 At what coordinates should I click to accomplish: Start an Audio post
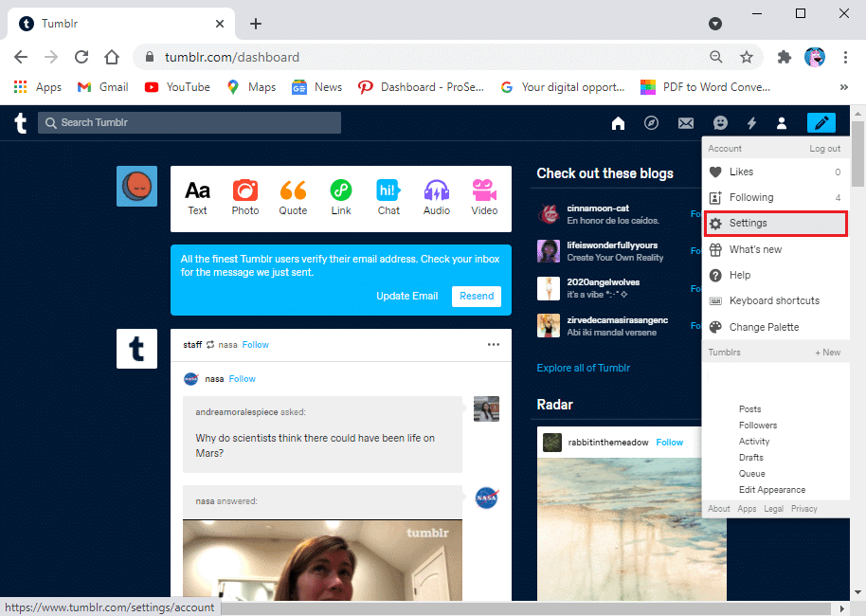436,197
